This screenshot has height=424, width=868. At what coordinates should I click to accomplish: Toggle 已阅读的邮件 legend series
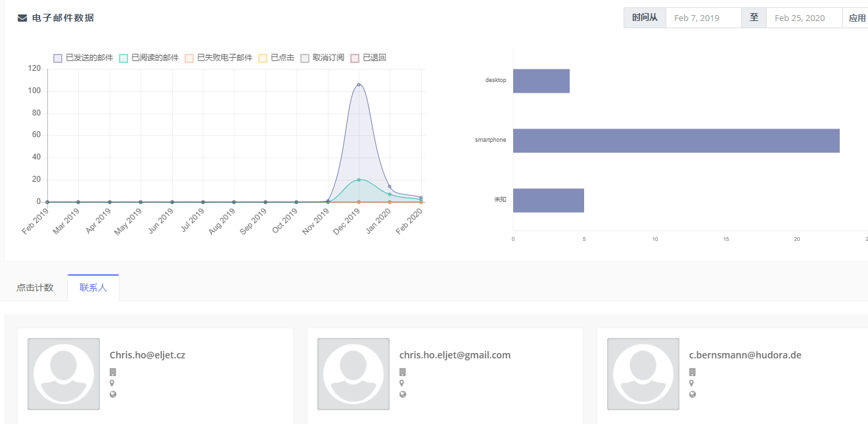point(149,58)
